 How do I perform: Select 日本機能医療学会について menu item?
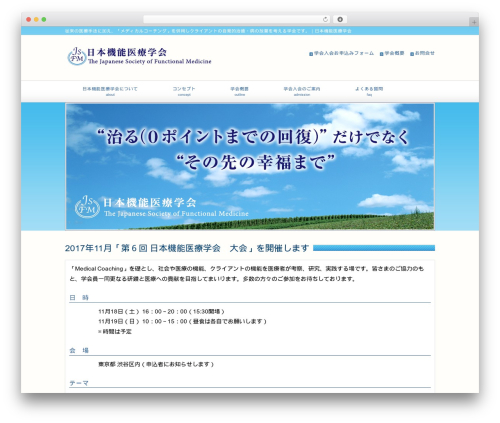pyautogui.click(x=110, y=91)
